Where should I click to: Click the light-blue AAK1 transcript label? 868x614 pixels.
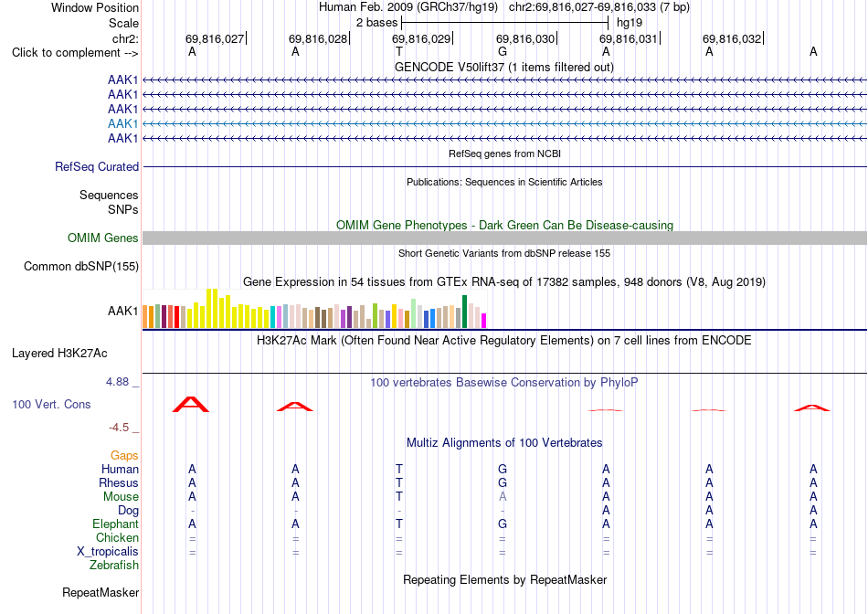point(123,123)
